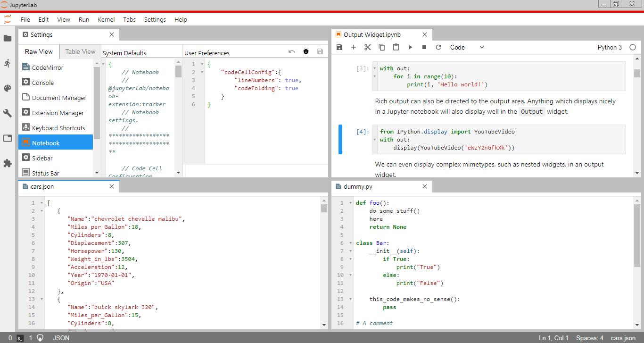Open the Kernel menu
Viewport: 644px width, 343px height.
click(x=106, y=19)
